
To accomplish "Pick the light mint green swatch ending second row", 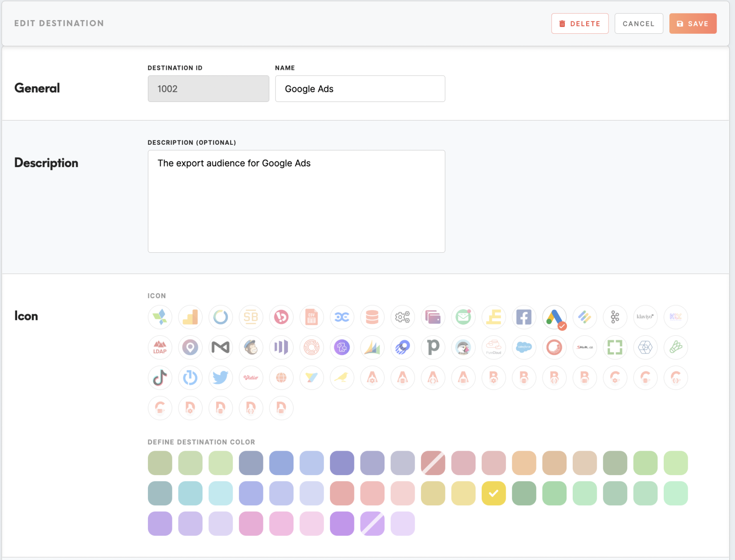I will click(676, 494).
